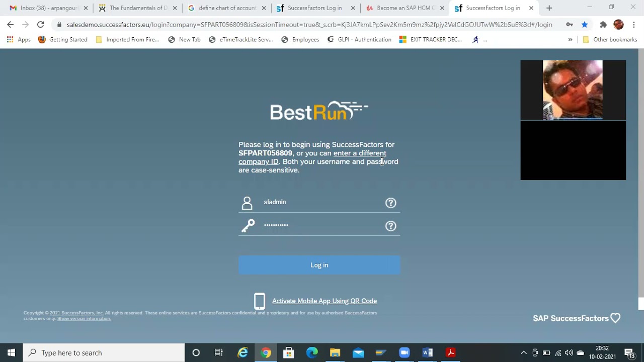Screen dimensions: 644x362
Task: Launch Microsoft Edge from the taskbar
Action: click(312, 352)
